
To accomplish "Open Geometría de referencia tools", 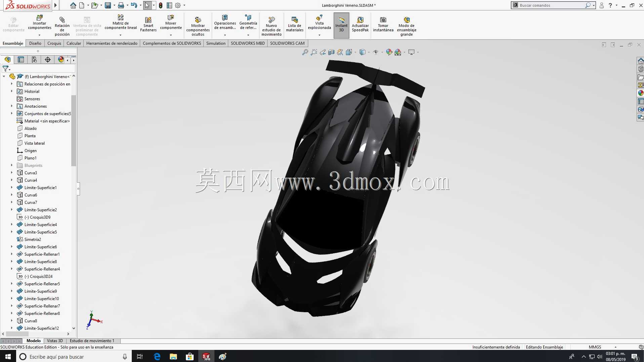I will coord(248,22).
